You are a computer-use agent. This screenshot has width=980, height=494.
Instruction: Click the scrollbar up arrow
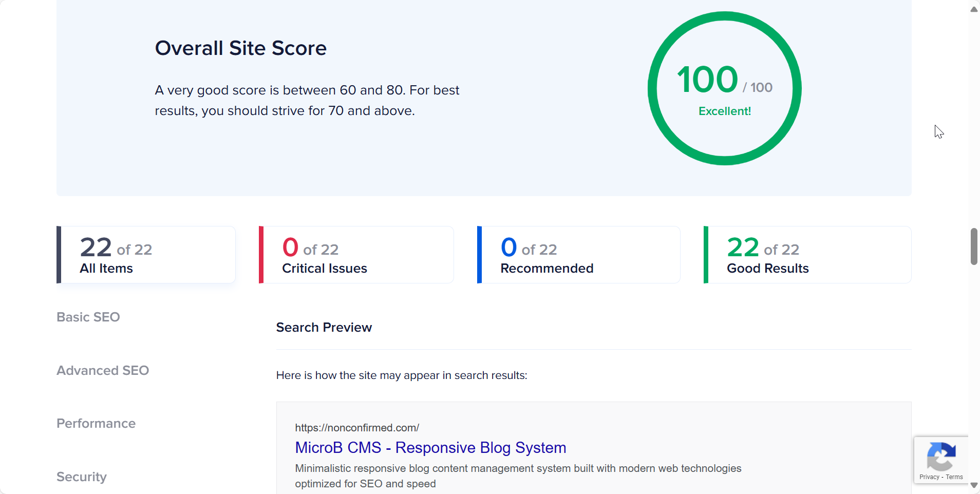click(974, 9)
